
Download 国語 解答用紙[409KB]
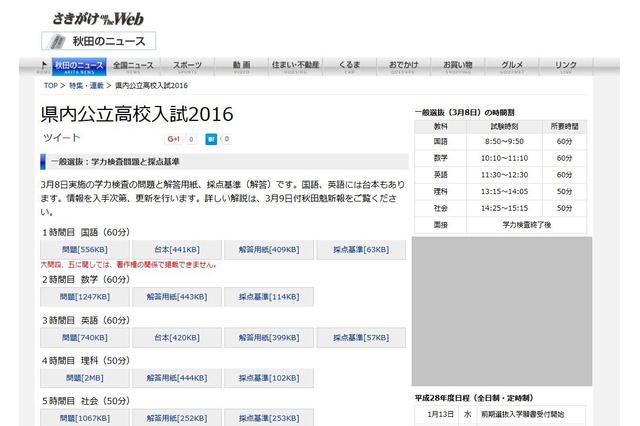[269, 250]
